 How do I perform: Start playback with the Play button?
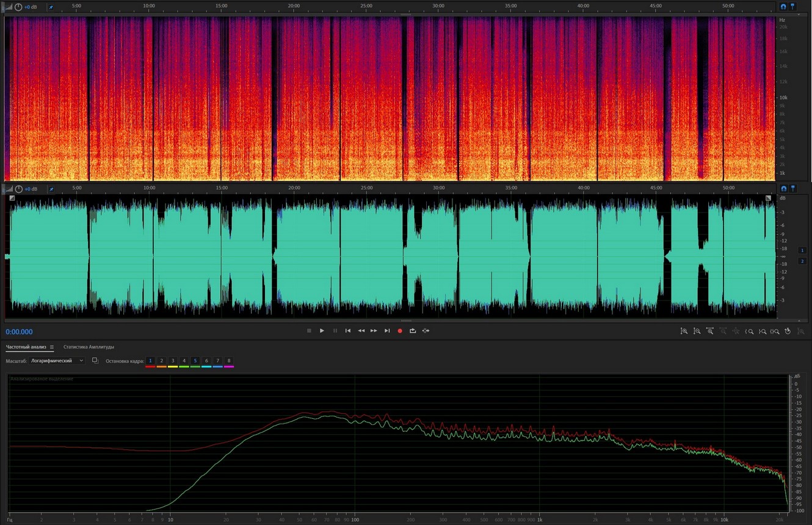(322, 331)
